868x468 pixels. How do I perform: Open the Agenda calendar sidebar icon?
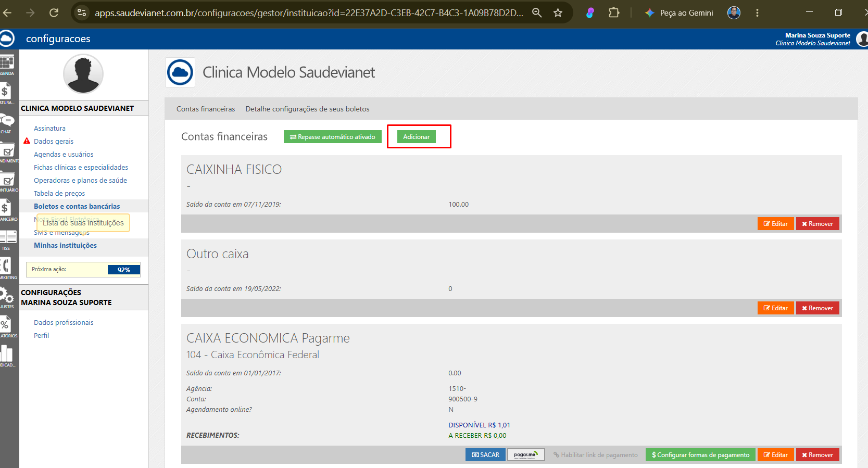(x=7, y=65)
